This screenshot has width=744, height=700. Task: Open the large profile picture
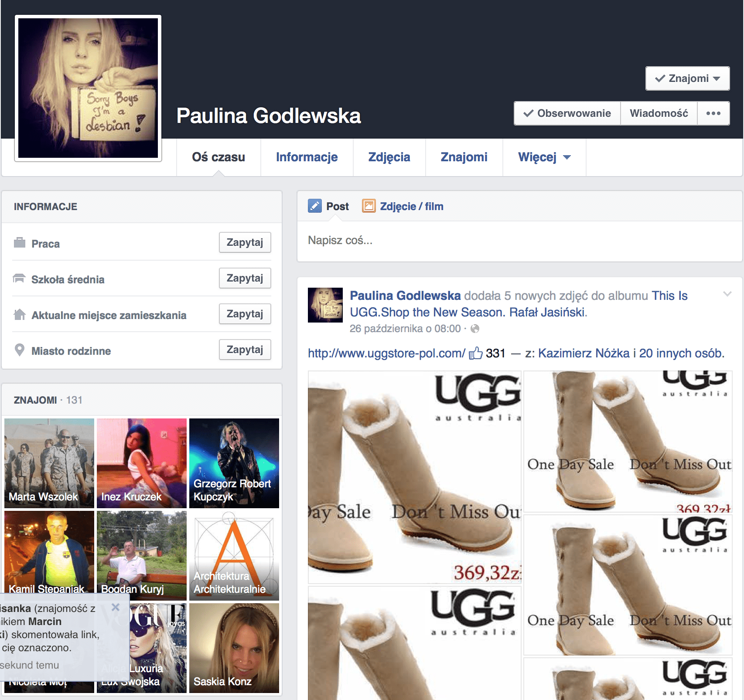(88, 88)
